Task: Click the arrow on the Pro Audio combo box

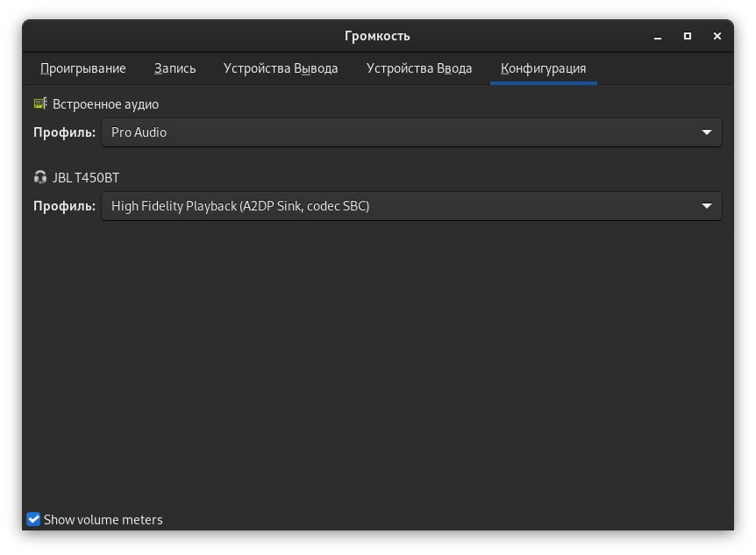Action: click(x=706, y=132)
